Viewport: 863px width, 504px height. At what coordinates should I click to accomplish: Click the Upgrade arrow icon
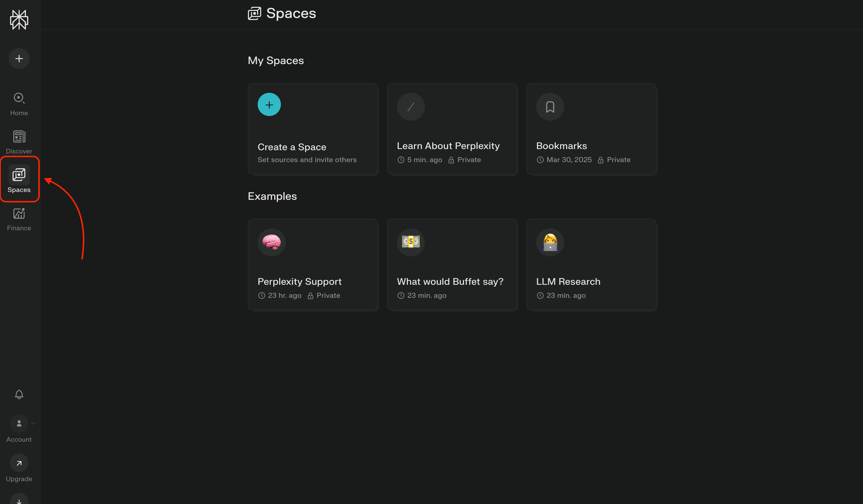point(19,463)
